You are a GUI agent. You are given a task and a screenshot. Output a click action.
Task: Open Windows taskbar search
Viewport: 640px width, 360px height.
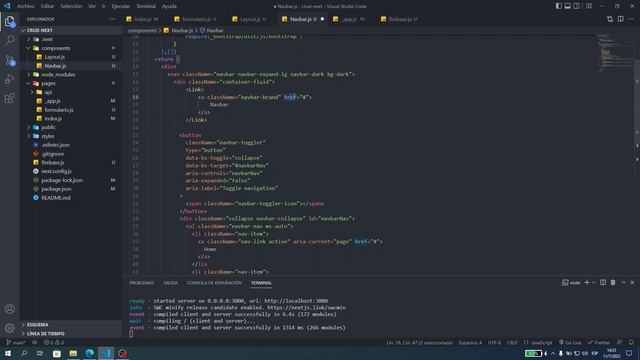point(24,353)
